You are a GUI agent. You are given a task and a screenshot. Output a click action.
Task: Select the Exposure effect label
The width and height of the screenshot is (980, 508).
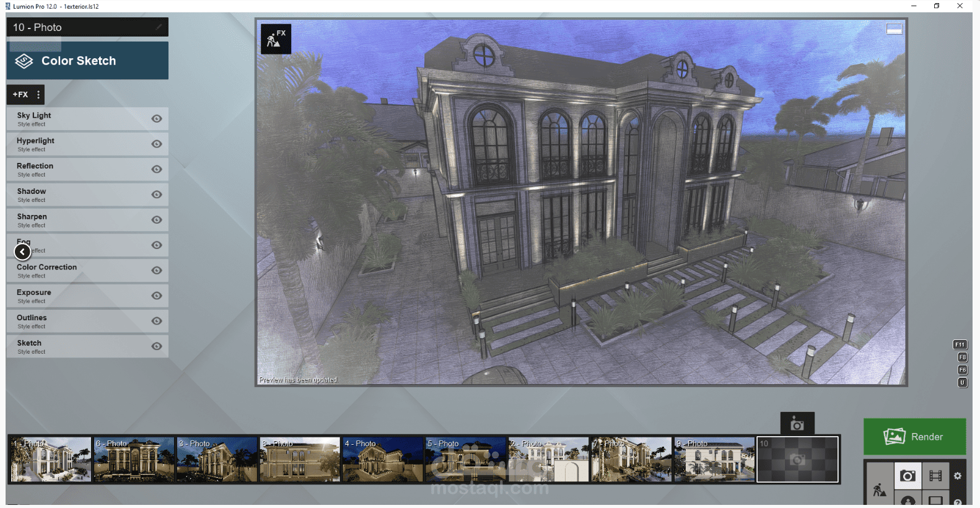coord(34,292)
